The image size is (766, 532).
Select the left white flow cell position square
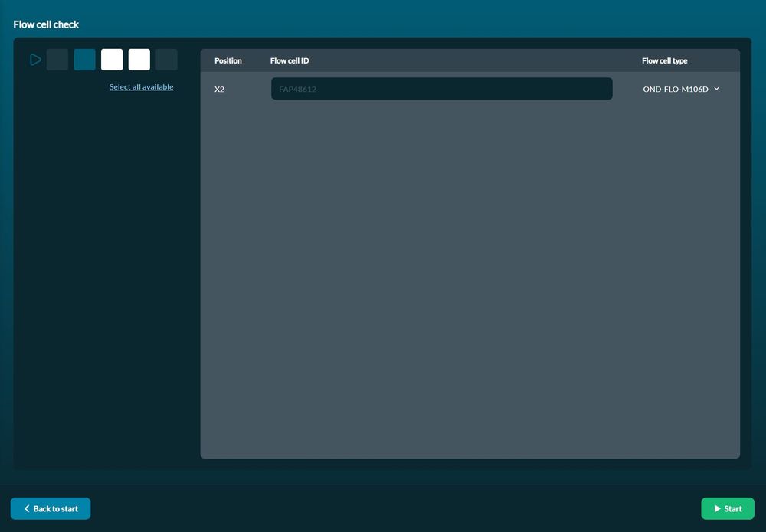point(112,60)
